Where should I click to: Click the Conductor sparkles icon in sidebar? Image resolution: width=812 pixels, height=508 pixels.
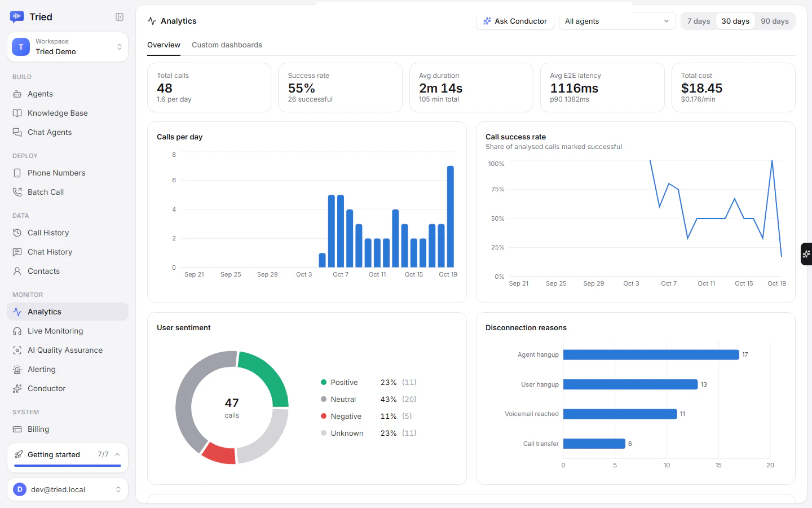[17, 388]
